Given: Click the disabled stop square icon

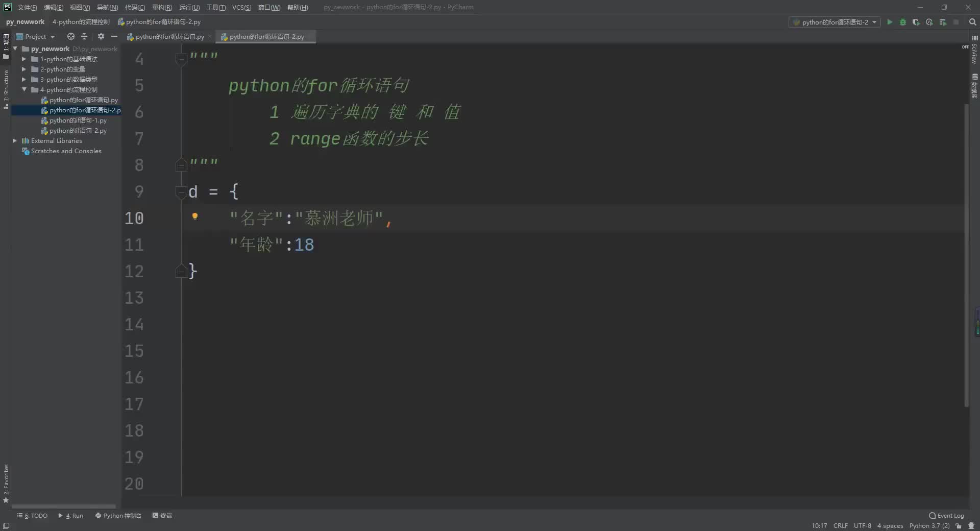Looking at the screenshot, I should point(956,22).
